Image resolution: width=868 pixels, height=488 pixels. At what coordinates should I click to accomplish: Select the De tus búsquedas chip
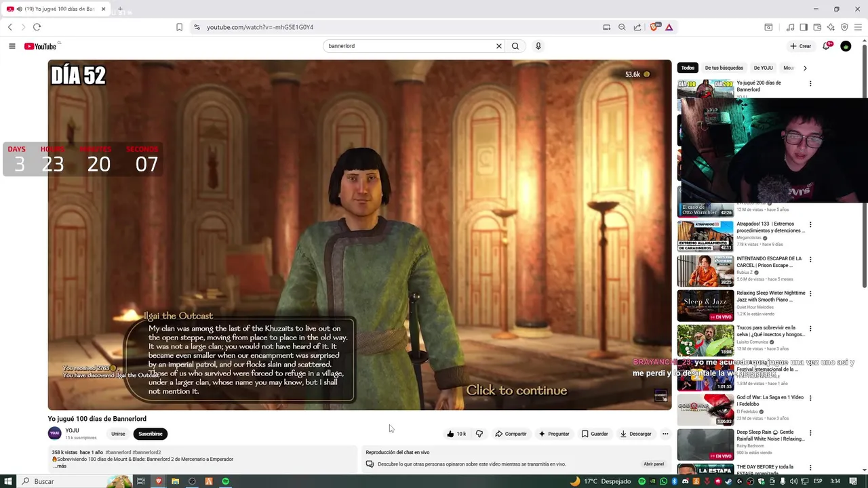pyautogui.click(x=724, y=68)
